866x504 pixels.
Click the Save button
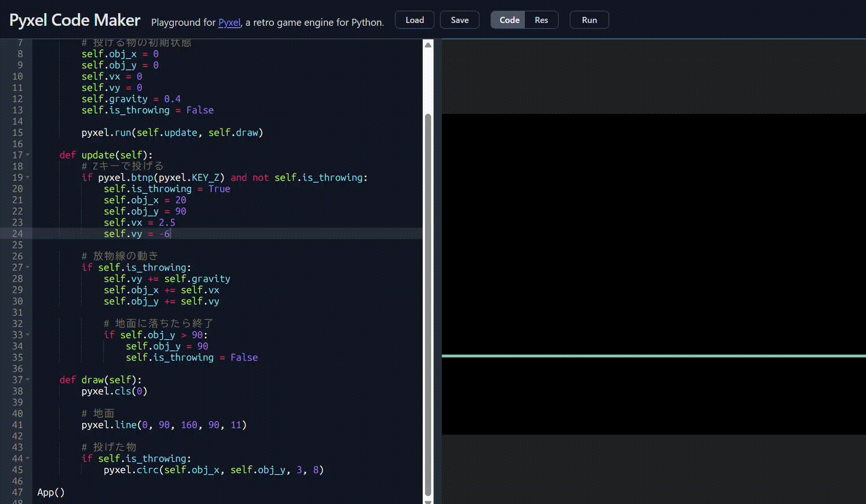(460, 20)
